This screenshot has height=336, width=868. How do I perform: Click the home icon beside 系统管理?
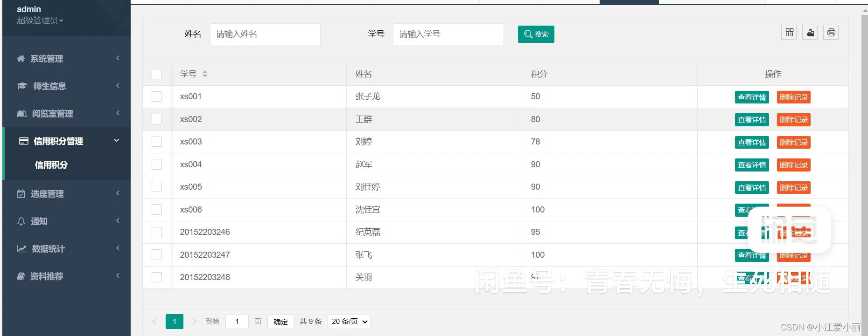[21, 59]
